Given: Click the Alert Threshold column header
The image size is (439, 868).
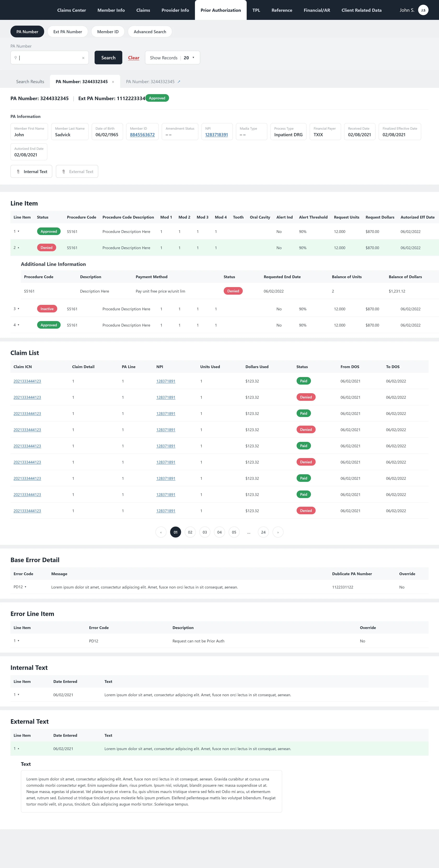Looking at the screenshot, I should (313, 217).
